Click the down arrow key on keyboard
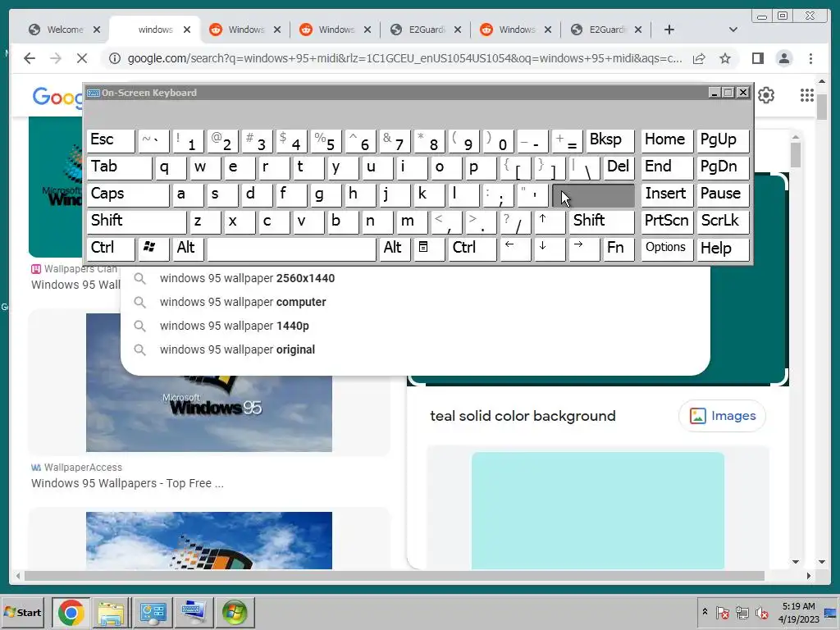Viewport: 840px width, 630px height. point(550,249)
